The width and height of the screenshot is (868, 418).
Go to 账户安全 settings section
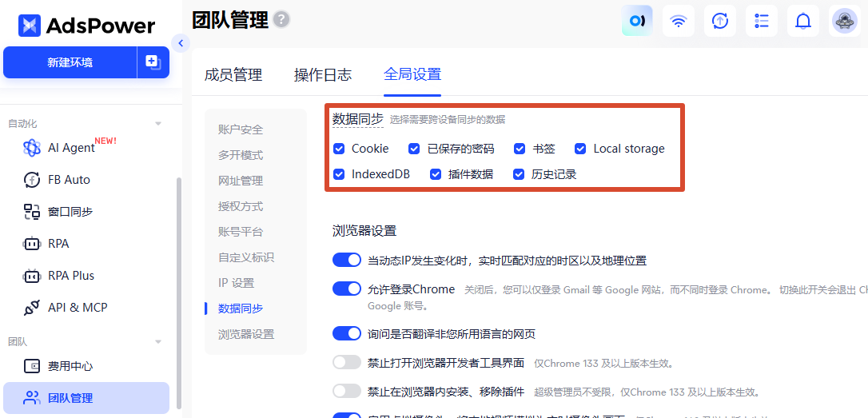pyautogui.click(x=241, y=129)
